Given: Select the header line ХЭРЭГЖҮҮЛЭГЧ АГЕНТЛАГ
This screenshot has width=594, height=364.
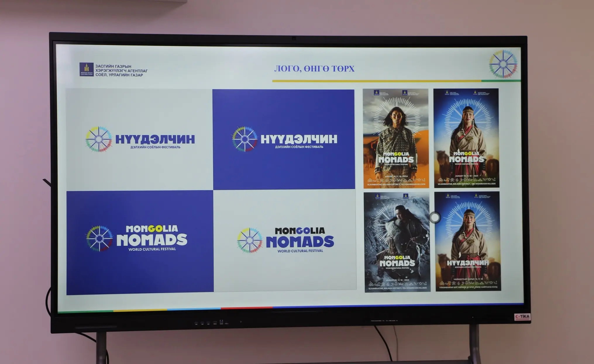Looking at the screenshot, I should [x=121, y=71].
